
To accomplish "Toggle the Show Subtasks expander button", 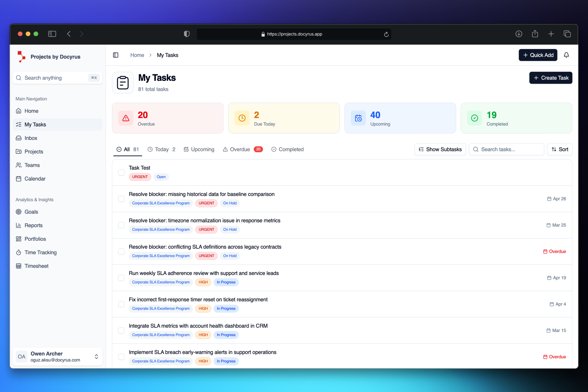I will click(440, 149).
